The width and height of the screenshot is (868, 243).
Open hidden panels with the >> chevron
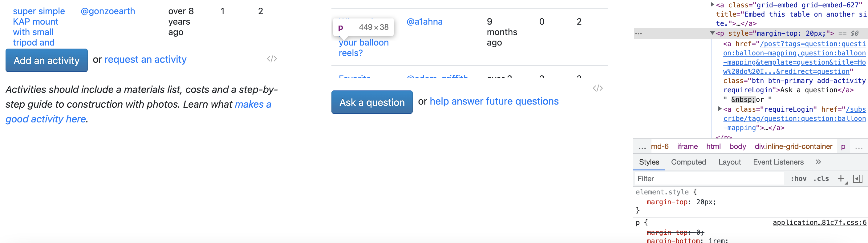[x=818, y=162]
